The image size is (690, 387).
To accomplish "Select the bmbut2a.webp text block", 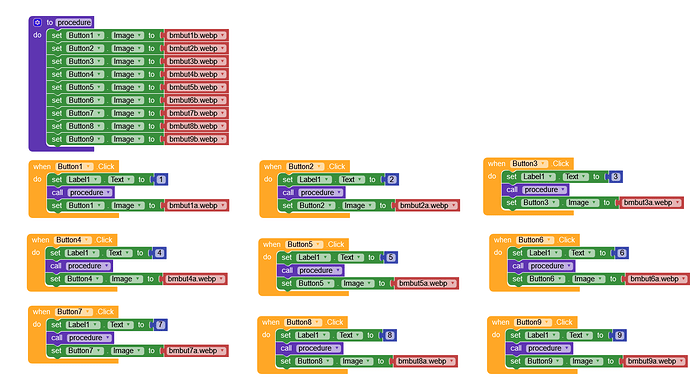I will 427,206.
